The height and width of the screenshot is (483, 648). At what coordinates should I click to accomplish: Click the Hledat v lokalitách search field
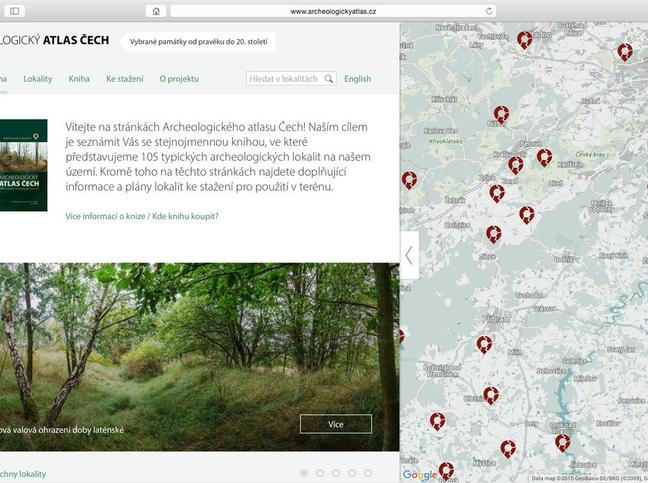284,79
